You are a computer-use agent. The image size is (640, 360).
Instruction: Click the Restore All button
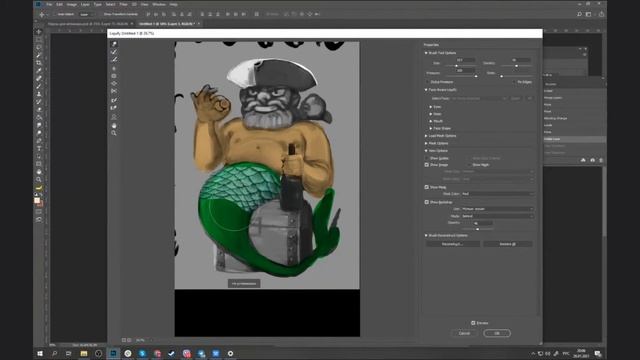point(508,244)
